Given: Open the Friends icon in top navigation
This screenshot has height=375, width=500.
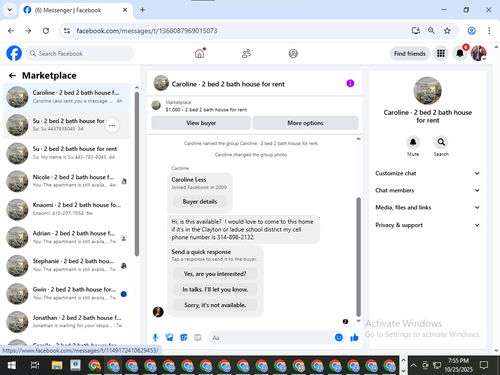Looking at the screenshot, I should pyautogui.click(x=246, y=53).
